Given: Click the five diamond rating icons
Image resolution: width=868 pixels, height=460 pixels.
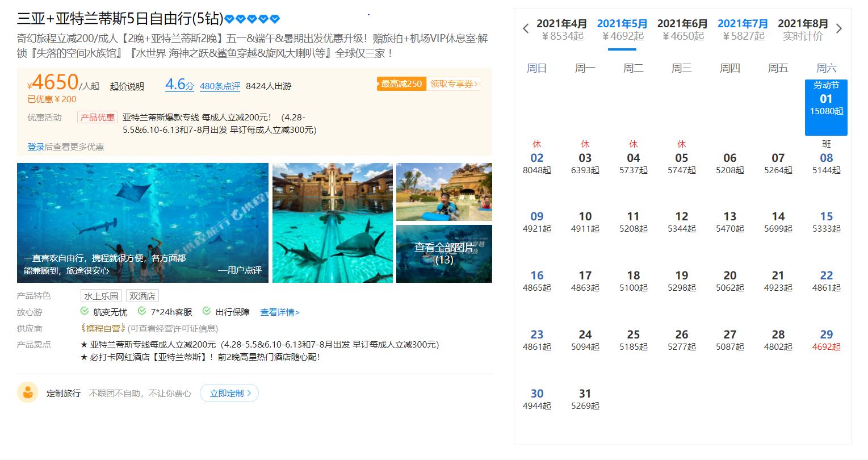Looking at the screenshot, I should 252,19.
